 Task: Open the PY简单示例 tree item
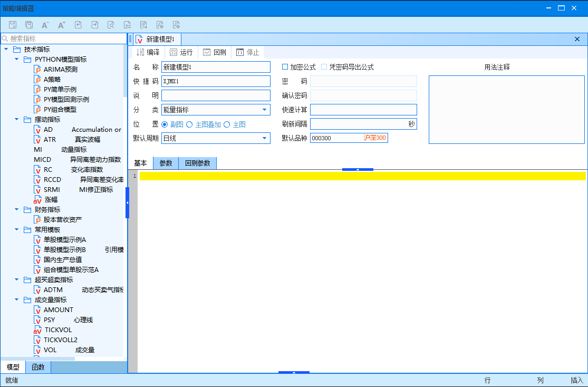coord(60,89)
